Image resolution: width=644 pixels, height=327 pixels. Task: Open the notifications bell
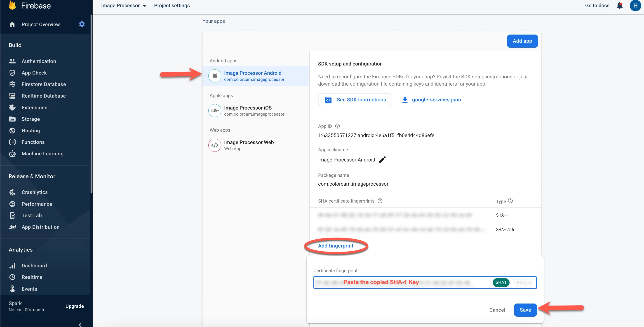pyautogui.click(x=620, y=5)
